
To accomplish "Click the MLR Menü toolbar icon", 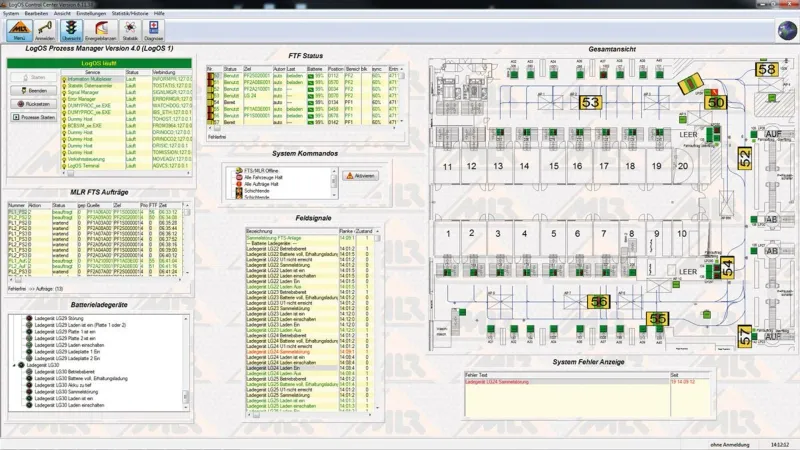I will point(19,30).
